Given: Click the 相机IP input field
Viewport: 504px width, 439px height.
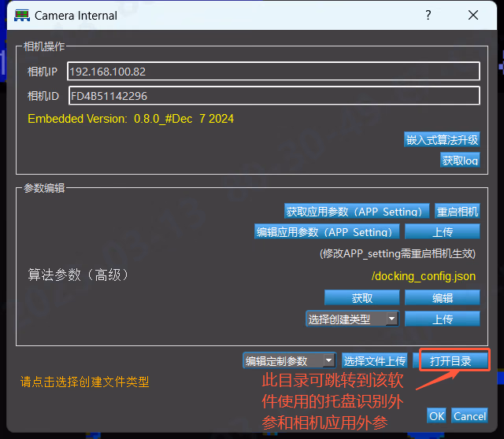Looking at the screenshot, I should pos(273,72).
